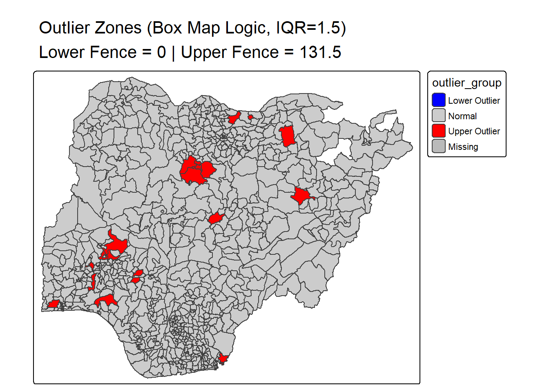Screen dimensions: 549x392
Task: Click the star-shaped red zone on southeastern coast
Action: [222, 359]
